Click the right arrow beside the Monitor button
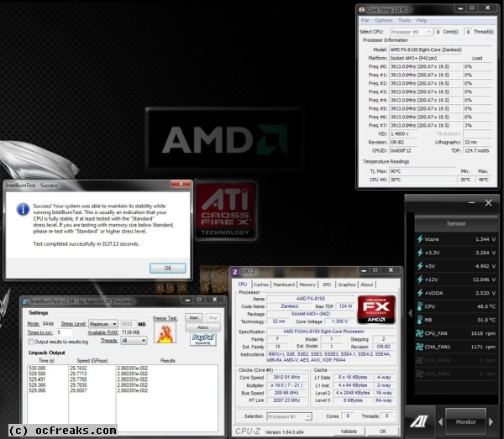Screen dimensions: 504x439 (x=491, y=421)
